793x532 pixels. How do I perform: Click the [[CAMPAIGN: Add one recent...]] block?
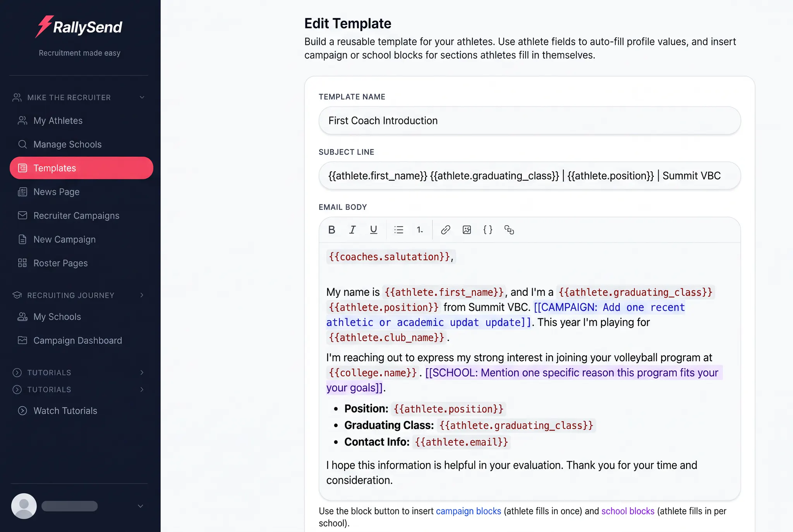pos(506,314)
